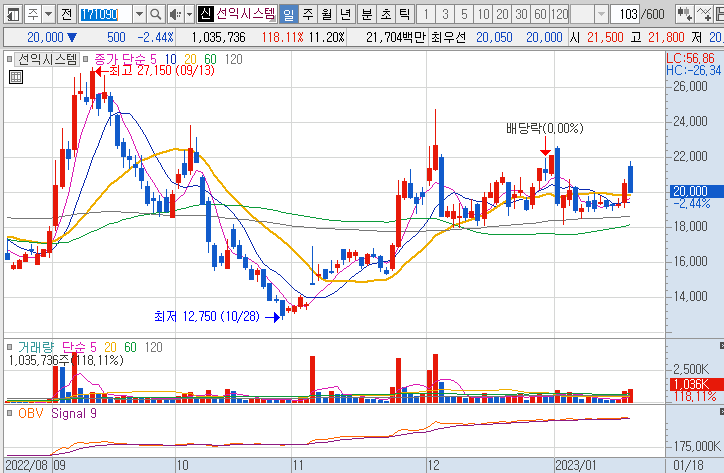Select the toolbar 120 interval button
Screen dimensions: 724x473
pyautogui.click(x=559, y=14)
